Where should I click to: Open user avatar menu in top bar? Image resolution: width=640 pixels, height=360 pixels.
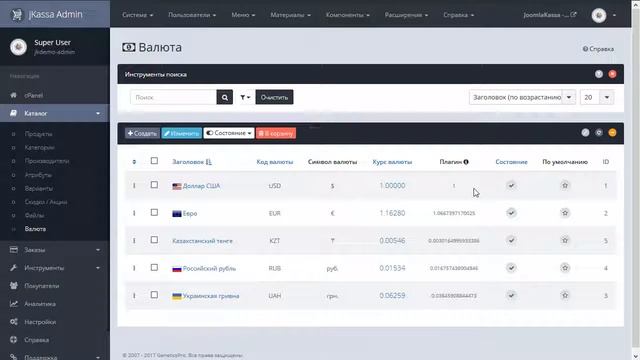599,15
